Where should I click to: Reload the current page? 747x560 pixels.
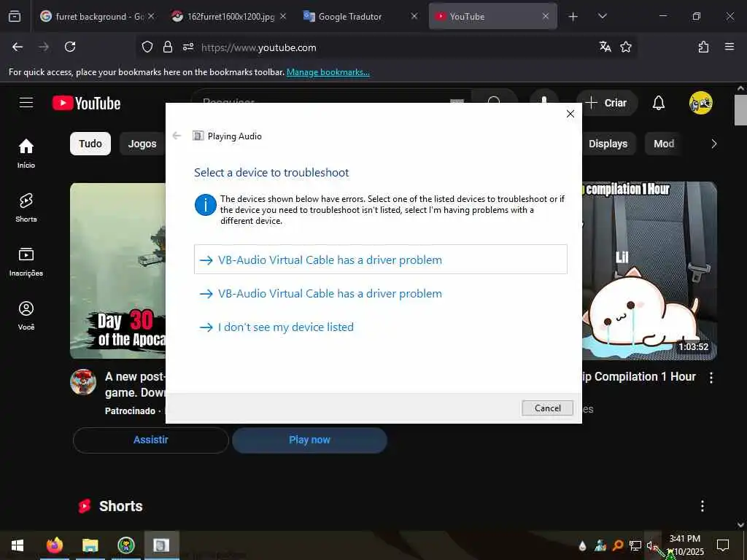point(70,47)
